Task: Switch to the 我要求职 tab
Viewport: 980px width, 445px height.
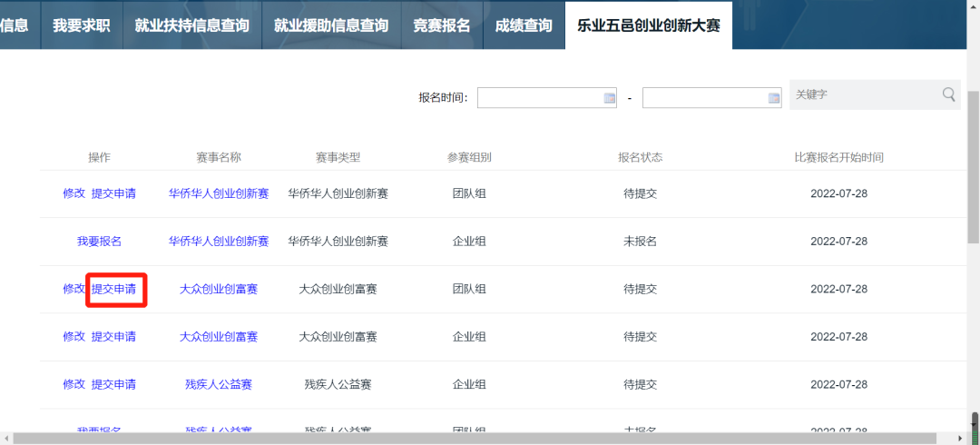Action: coord(81,25)
